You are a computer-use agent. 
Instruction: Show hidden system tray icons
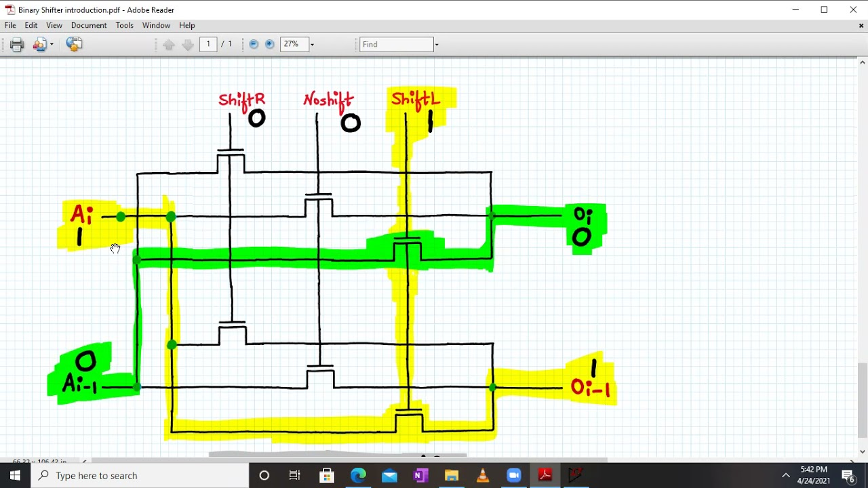[x=786, y=475]
